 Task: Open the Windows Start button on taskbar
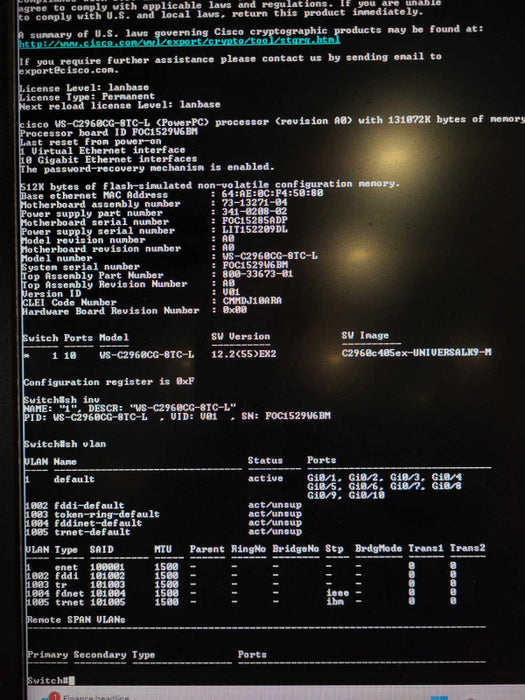[x=439, y=698]
